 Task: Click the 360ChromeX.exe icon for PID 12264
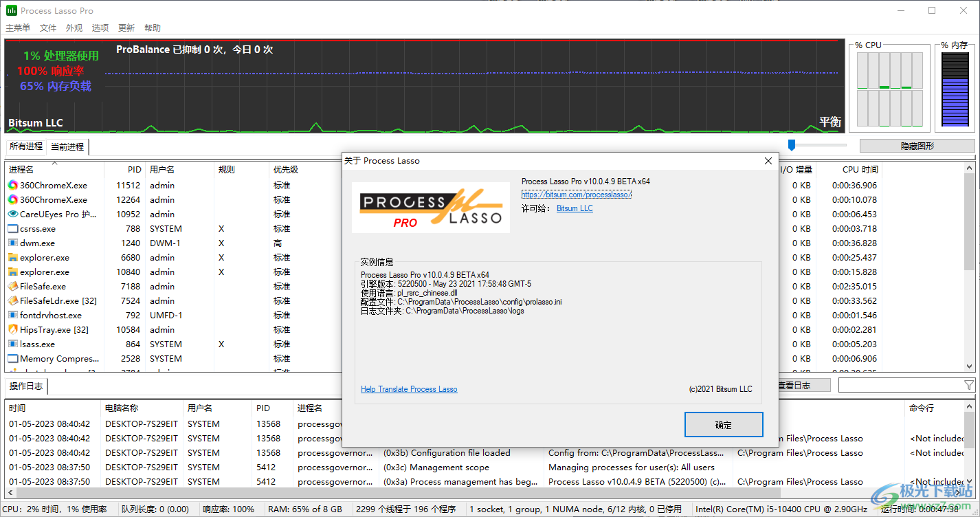(x=12, y=199)
